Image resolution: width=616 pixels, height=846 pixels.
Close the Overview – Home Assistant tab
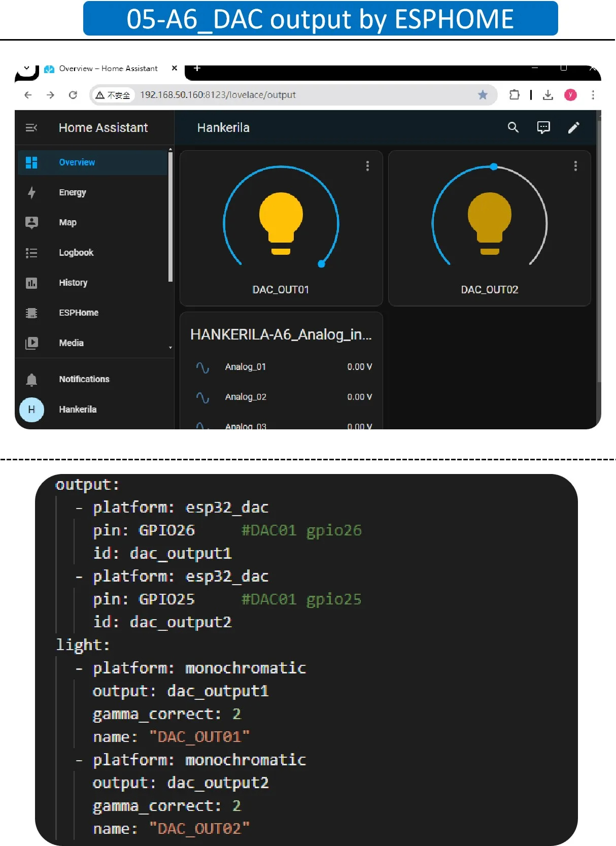click(175, 68)
